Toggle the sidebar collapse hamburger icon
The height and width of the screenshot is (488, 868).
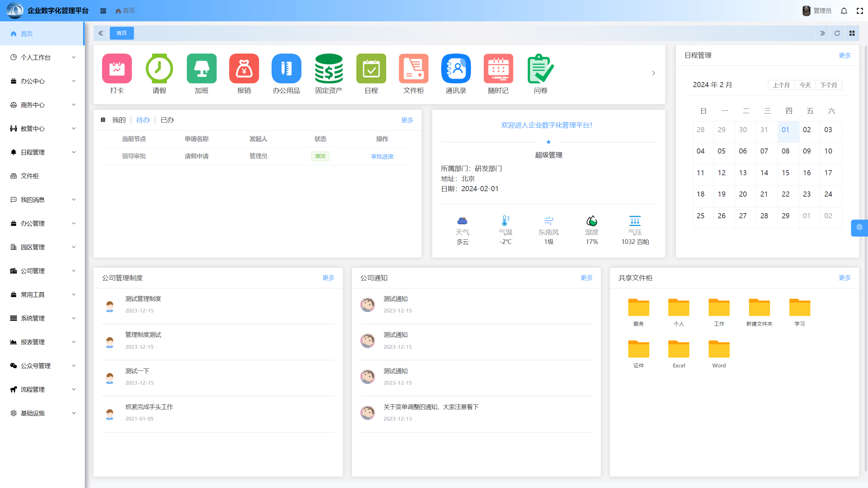click(x=103, y=11)
